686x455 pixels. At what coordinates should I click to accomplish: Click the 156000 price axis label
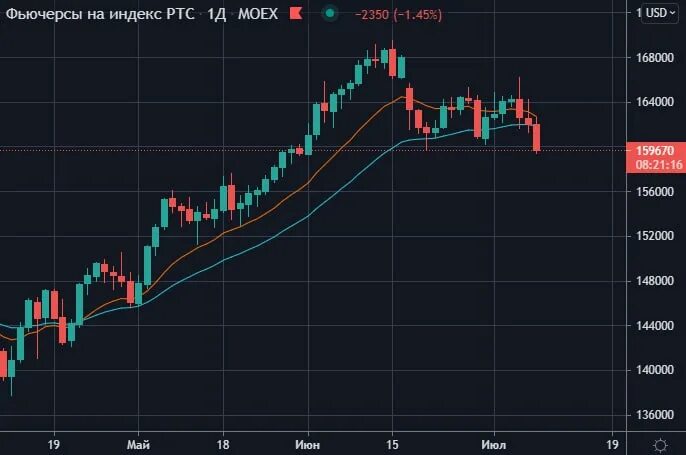point(654,191)
